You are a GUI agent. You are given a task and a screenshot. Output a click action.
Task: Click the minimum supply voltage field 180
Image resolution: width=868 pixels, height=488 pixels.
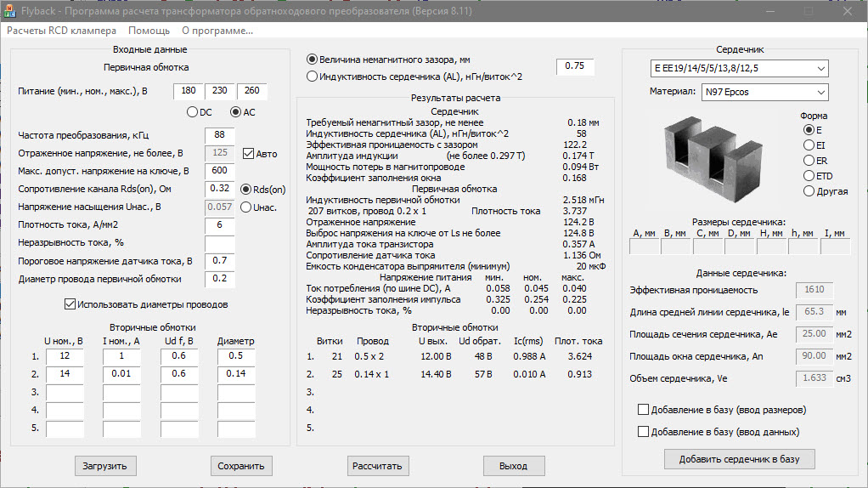(189, 91)
